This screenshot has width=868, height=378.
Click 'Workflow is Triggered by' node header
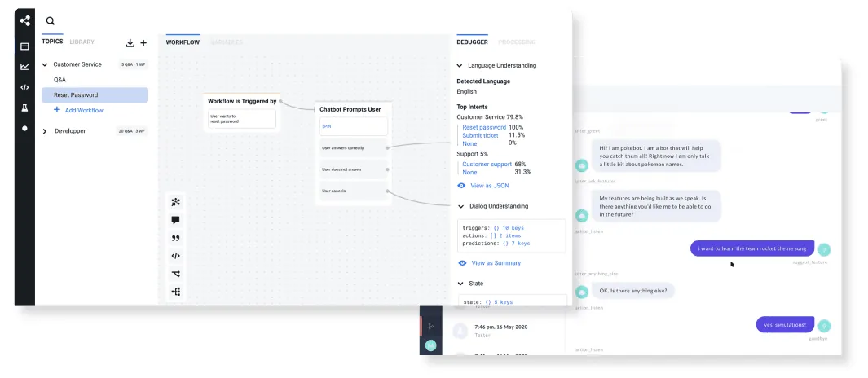[242, 101]
